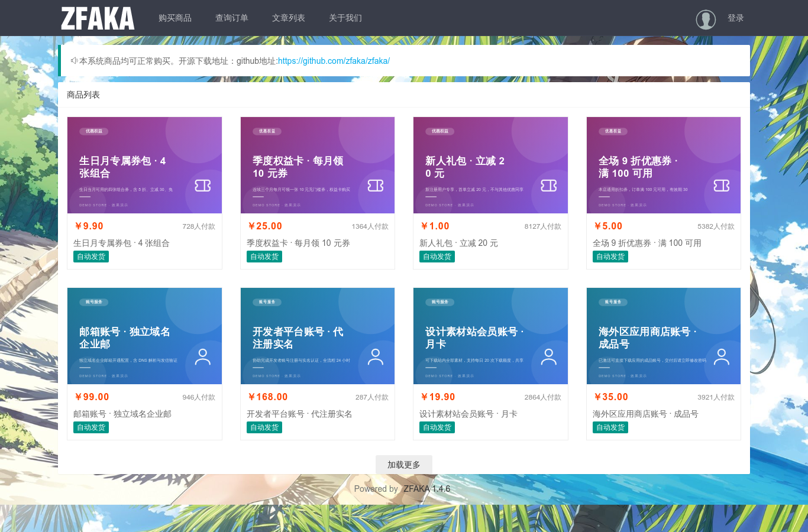Viewport: 808px width, 532px height.
Task: Click the announcement speaker icon
Action: [x=74, y=61]
